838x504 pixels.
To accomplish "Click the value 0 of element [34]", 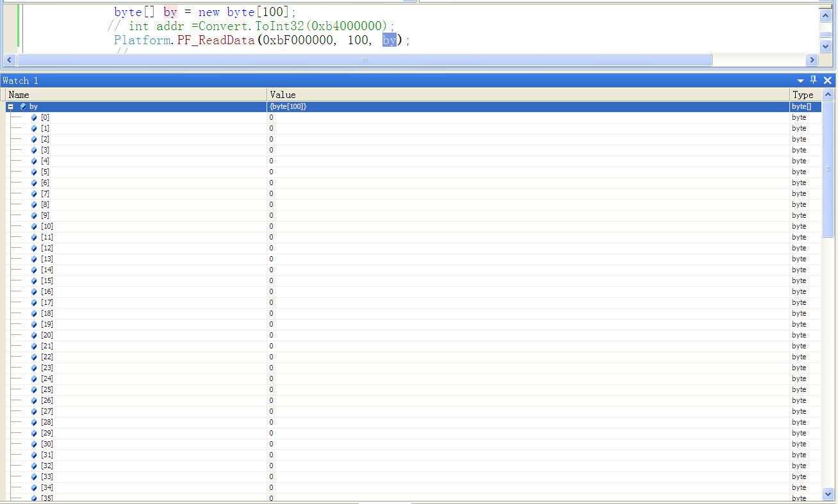I will [271, 487].
